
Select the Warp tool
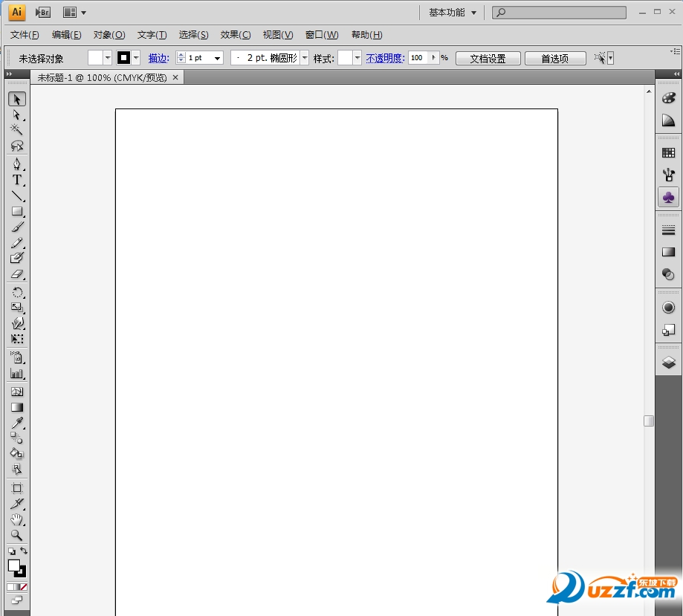(17, 323)
